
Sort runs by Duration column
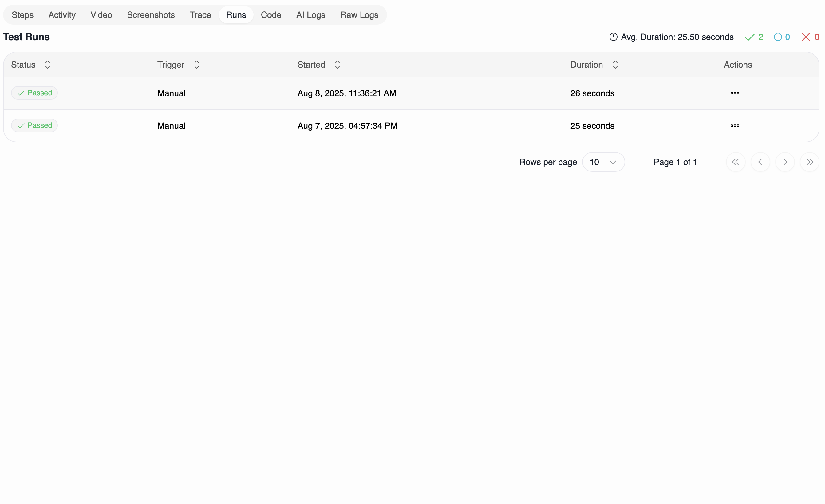615,65
